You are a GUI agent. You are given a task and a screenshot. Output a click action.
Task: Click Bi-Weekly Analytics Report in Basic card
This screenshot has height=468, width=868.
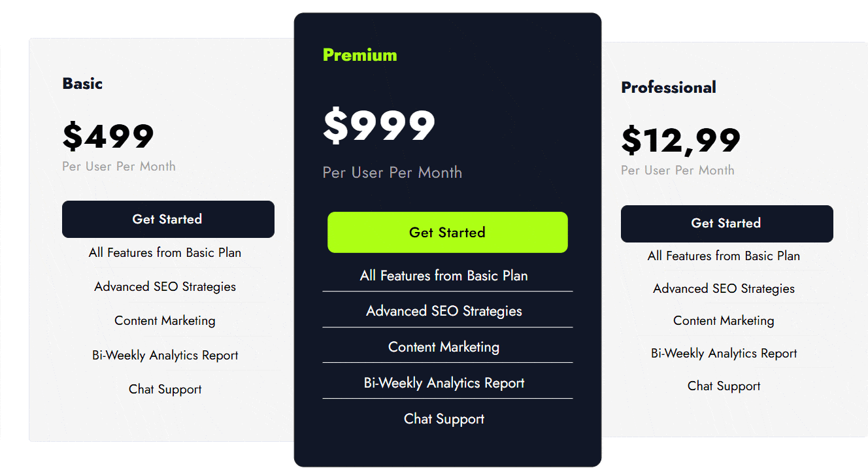[165, 356]
